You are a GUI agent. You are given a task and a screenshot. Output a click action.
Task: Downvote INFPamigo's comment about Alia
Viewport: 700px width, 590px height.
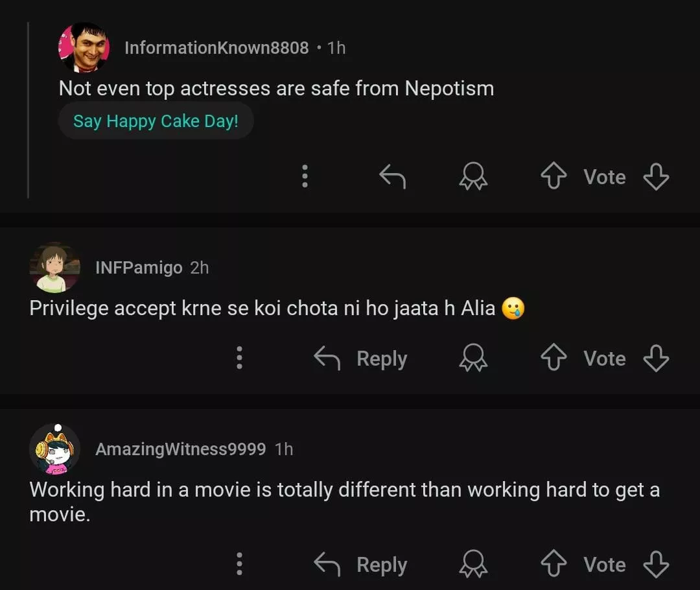[x=655, y=359]
